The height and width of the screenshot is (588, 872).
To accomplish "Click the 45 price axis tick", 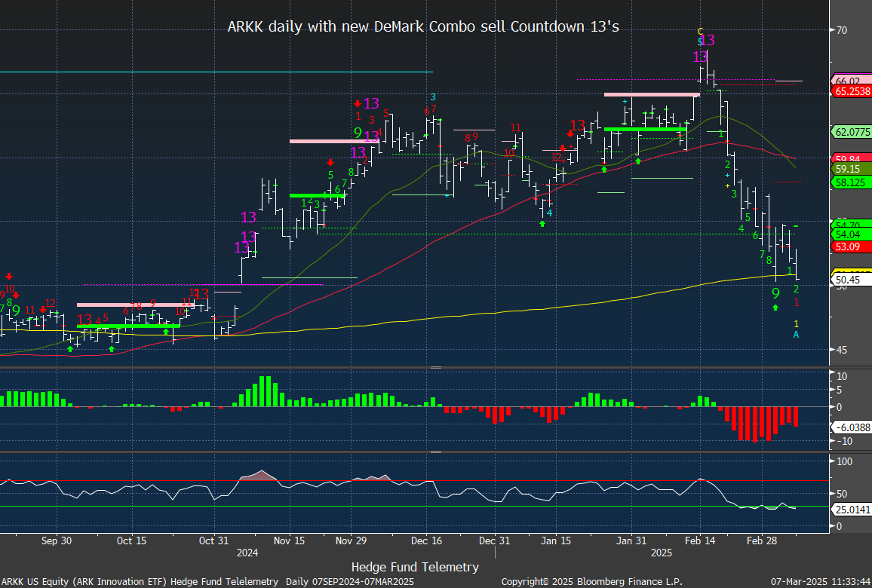I will 841,350.
